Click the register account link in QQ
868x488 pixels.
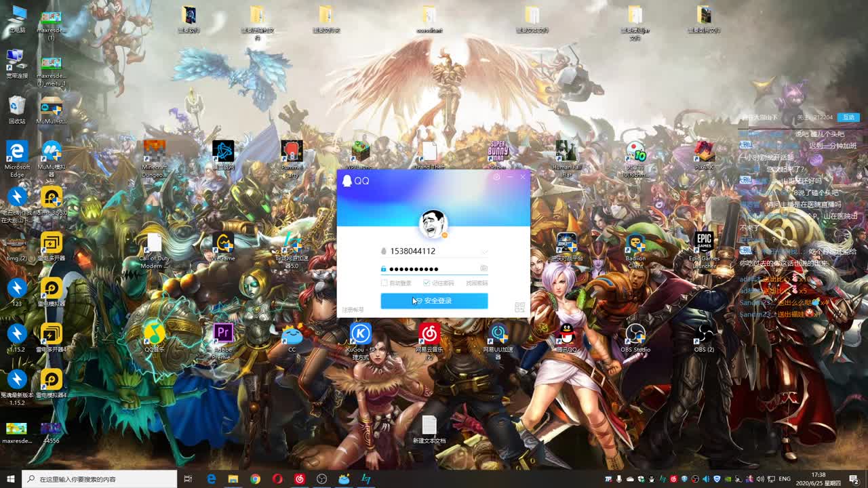(x=353, y=310)
